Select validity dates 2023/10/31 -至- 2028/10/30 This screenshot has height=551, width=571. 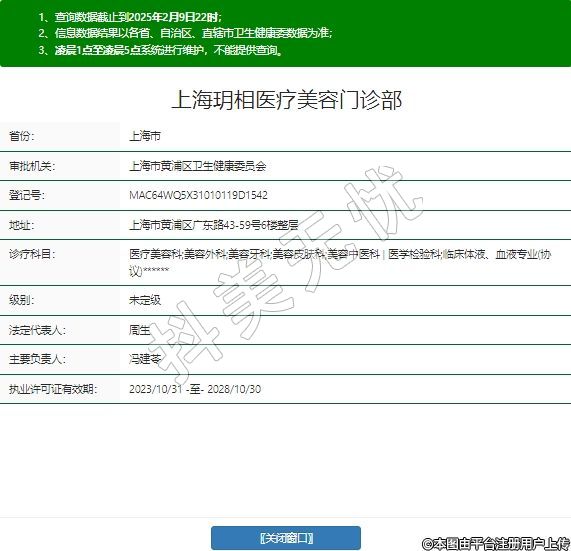(195, 389)
